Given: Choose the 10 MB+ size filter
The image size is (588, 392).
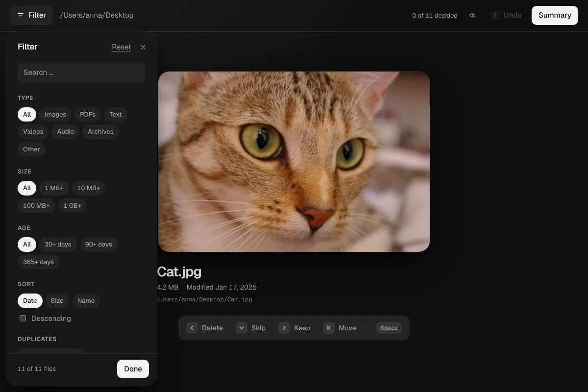Looking at the screenshot, I should click(x=89, y=188).
